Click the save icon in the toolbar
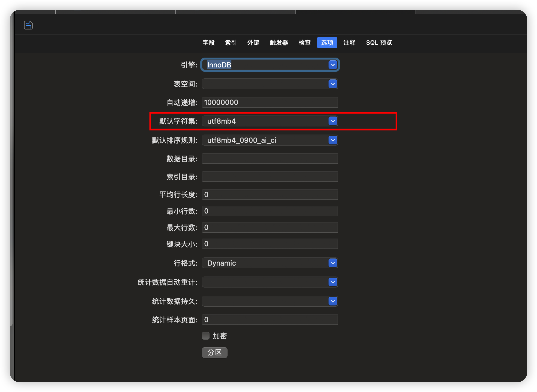 click(x=28, y=25)
